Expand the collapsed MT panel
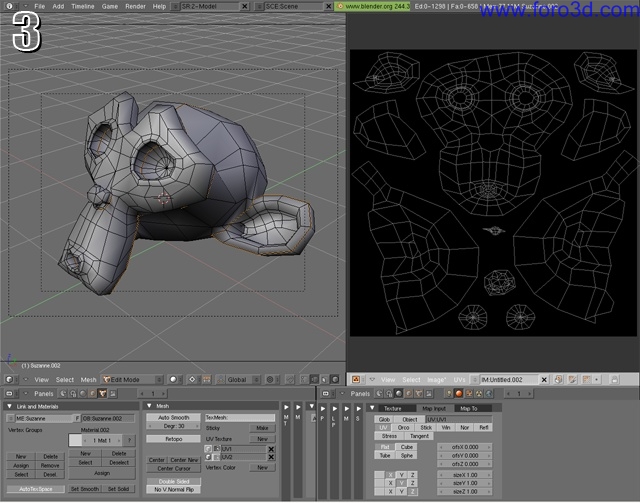Image resolution: width=640 pixels, height=503 pixels. click(286, 407)
